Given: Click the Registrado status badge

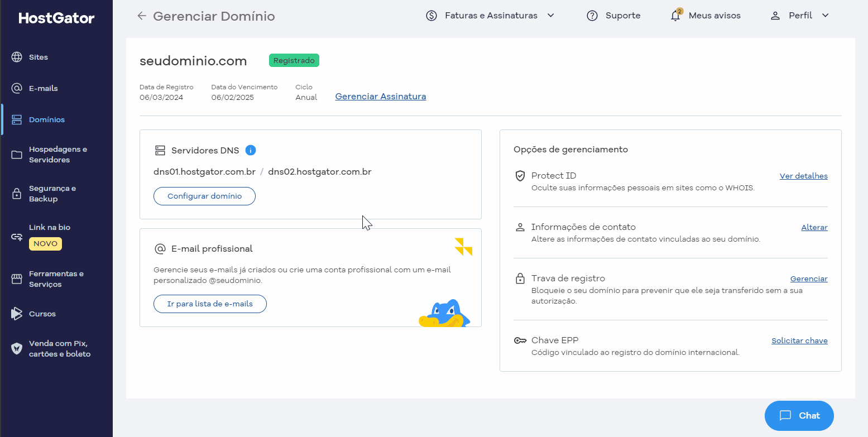Looking at the screenshot, I should click(294, 60).
